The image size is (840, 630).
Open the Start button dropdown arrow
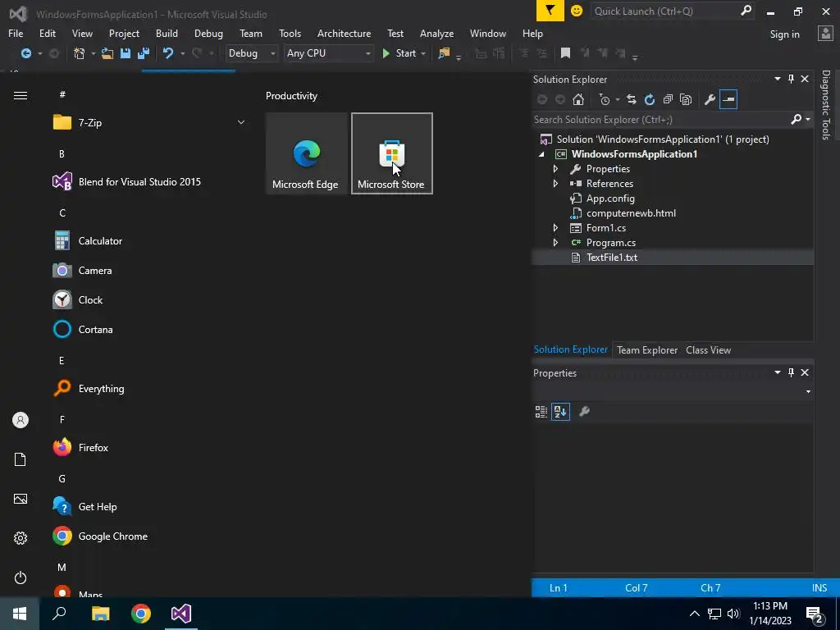point(423,53)
